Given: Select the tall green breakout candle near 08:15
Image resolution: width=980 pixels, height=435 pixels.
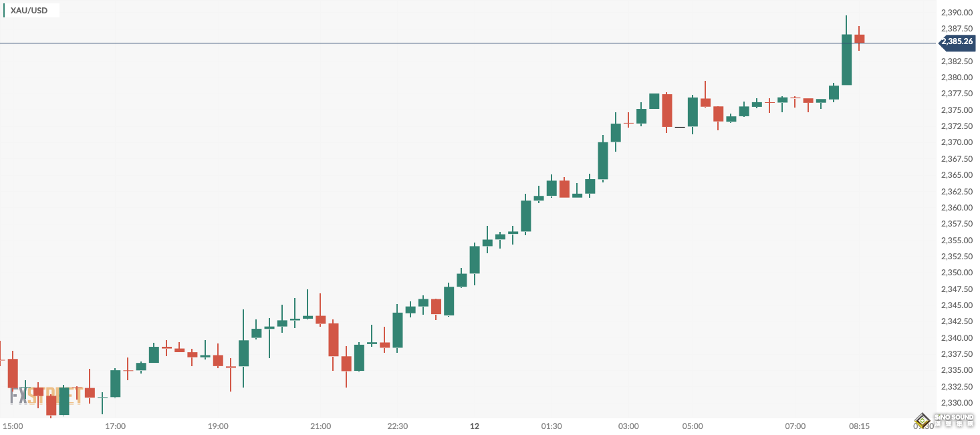Looking at the screenshot, I should (846, 60).
